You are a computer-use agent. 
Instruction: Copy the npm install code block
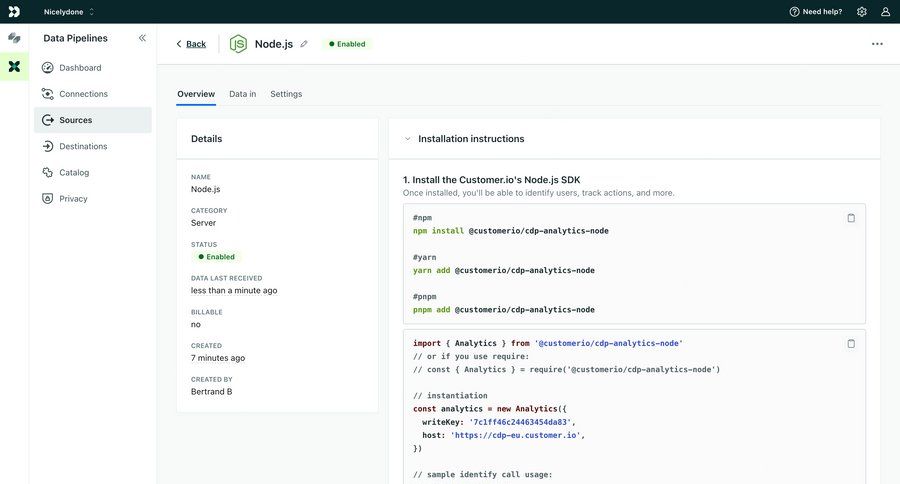pyautogui.click(x=851, y=218)
